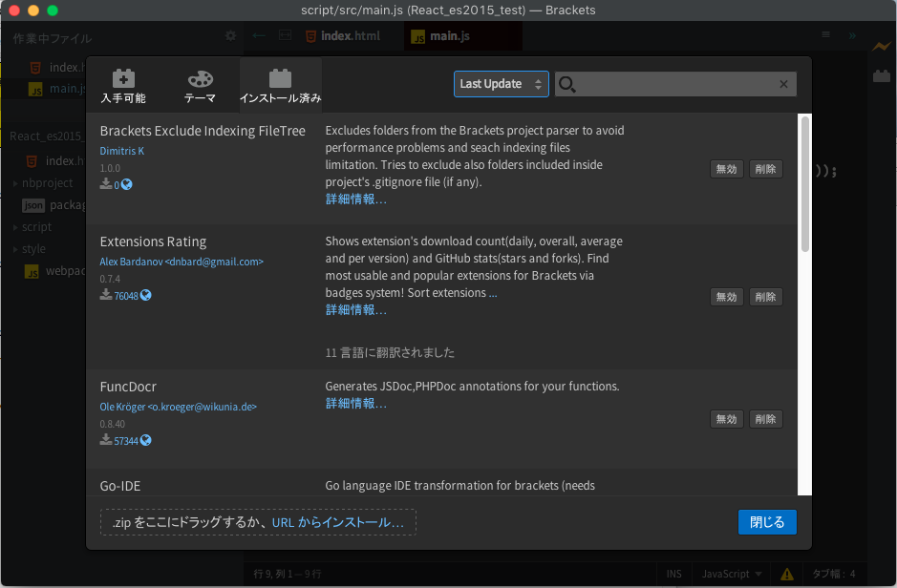Expand truncated Extensions Rating description ellipsis
This screenshot has width=897, height=588.
point(493,294)
